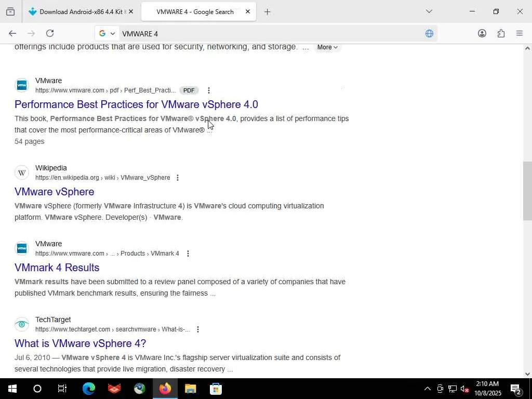
Task: Open the extensions puzzle icon
Action: [501, 33]
